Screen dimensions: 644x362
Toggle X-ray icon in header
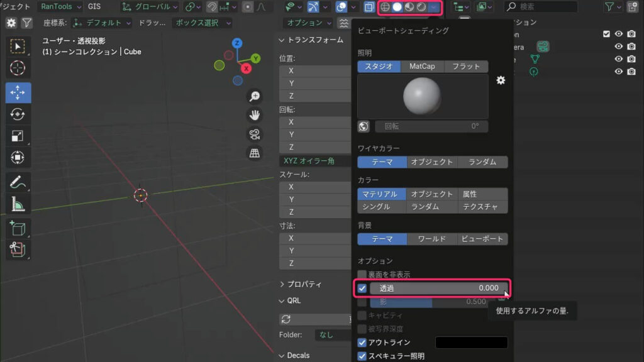369,7
